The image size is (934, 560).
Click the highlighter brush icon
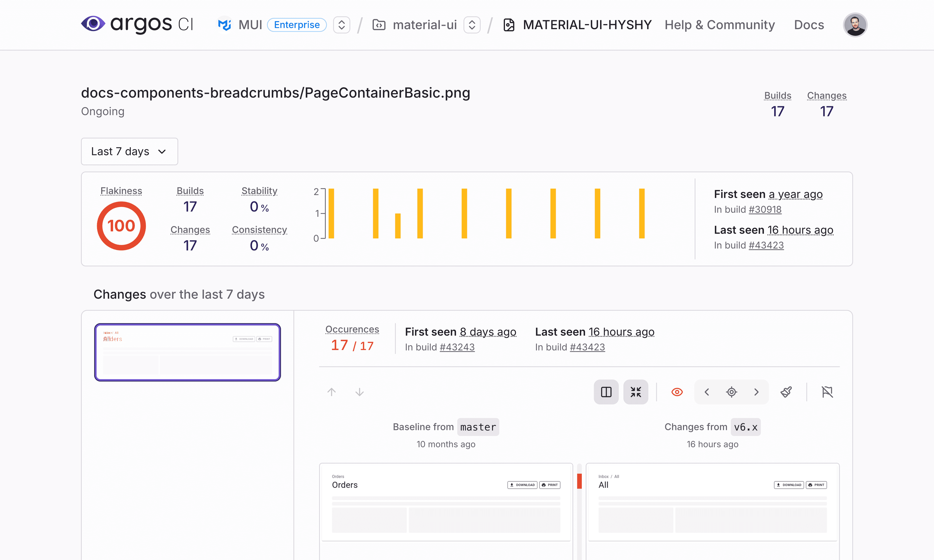point(786,392)
